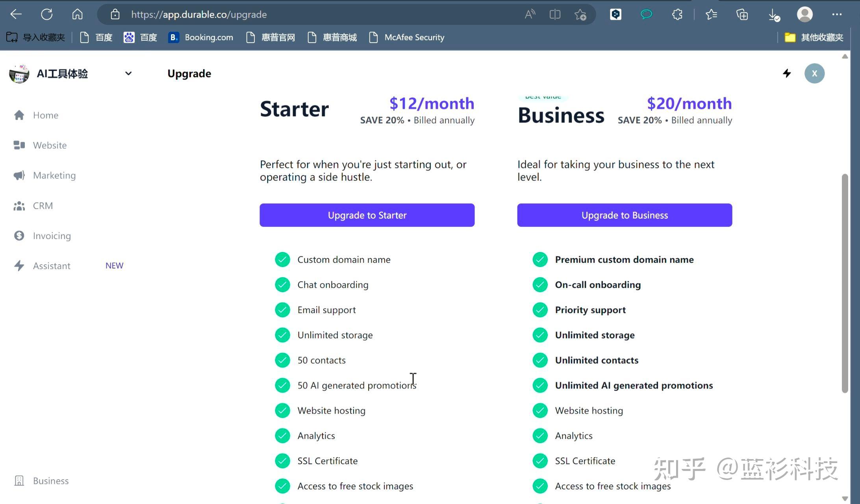
Task: Open the browser settings ellipsis menu
Action: (x=837, y=15)
